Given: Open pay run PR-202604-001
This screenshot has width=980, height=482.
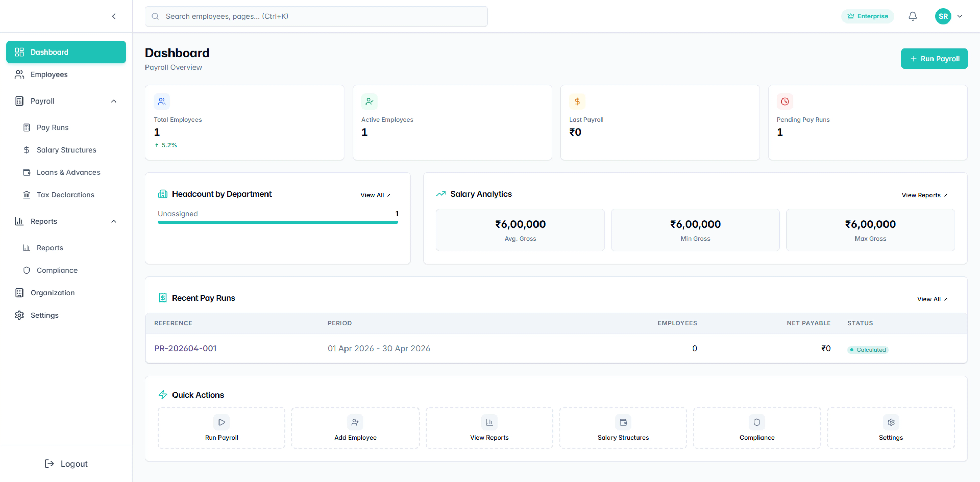Looking at the screenshot, I should (185, 349).
